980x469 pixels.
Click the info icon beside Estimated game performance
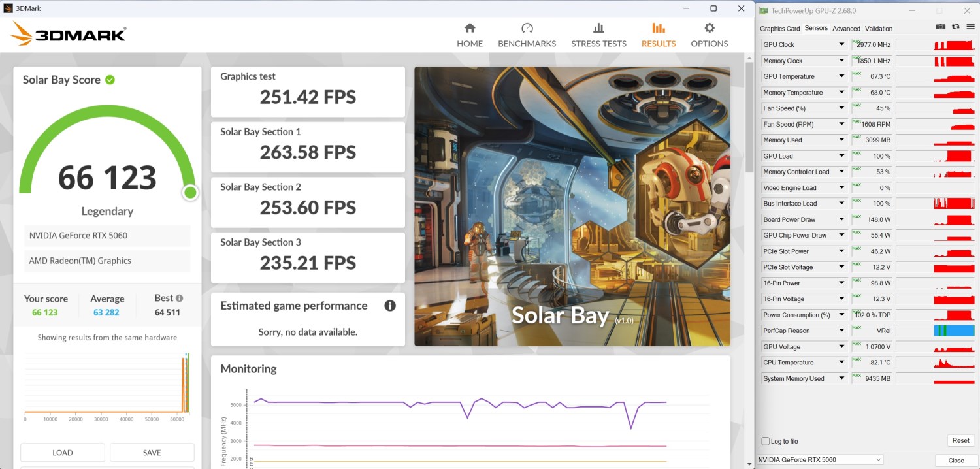[x=390, y=306]
